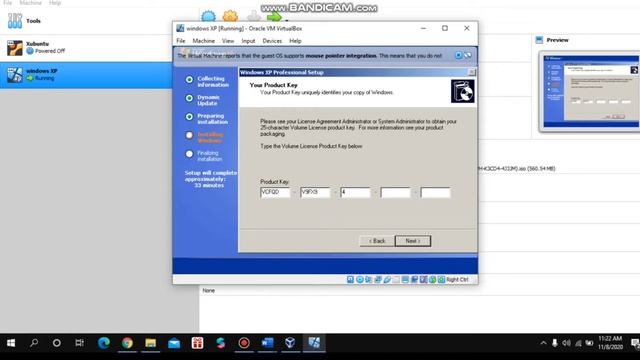The height and width of the screenshot is (360, 640).
Task: Click the New machine toolbar icon in VirtualBox Manager
Action: point(209,16)
